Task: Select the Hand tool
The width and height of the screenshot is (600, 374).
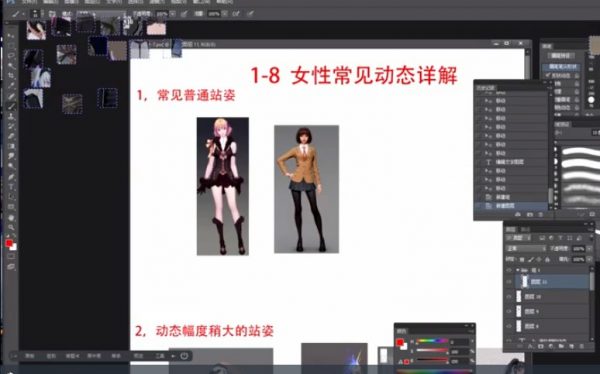Action: pyautogui.click(x=11, y=217)
